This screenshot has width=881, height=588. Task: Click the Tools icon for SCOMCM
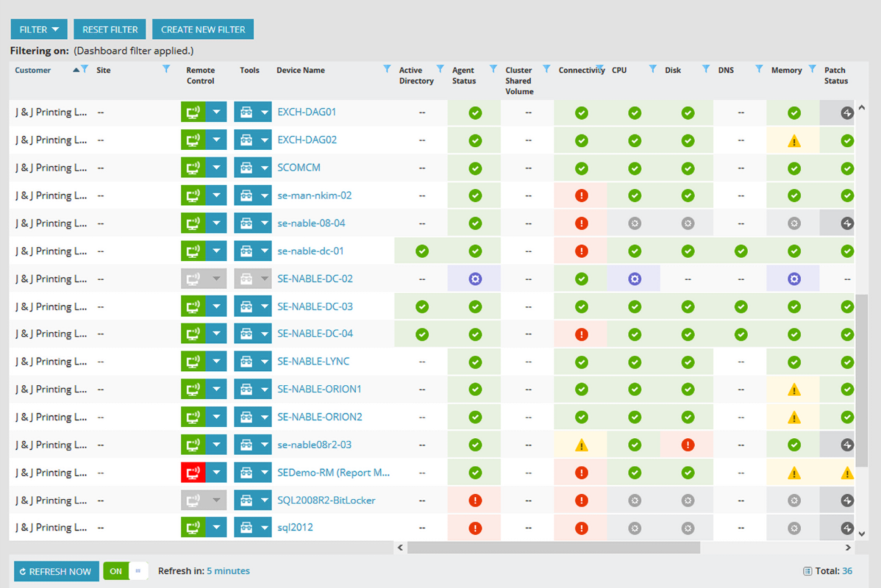(x=247, y=168)
